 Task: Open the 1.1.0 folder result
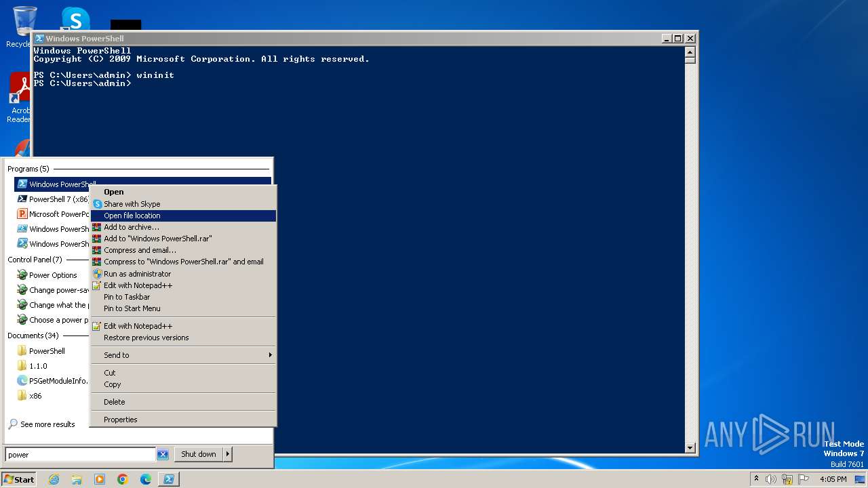[33, 366]
